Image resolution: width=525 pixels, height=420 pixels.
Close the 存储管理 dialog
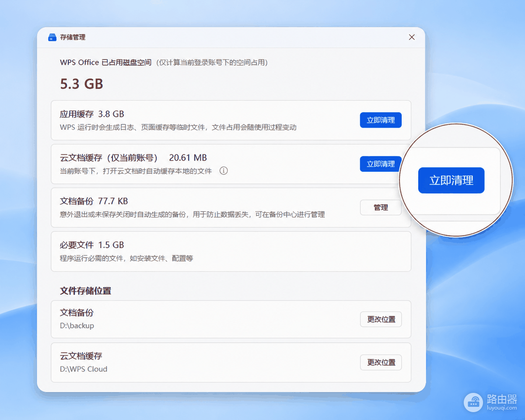click(412, 37)
